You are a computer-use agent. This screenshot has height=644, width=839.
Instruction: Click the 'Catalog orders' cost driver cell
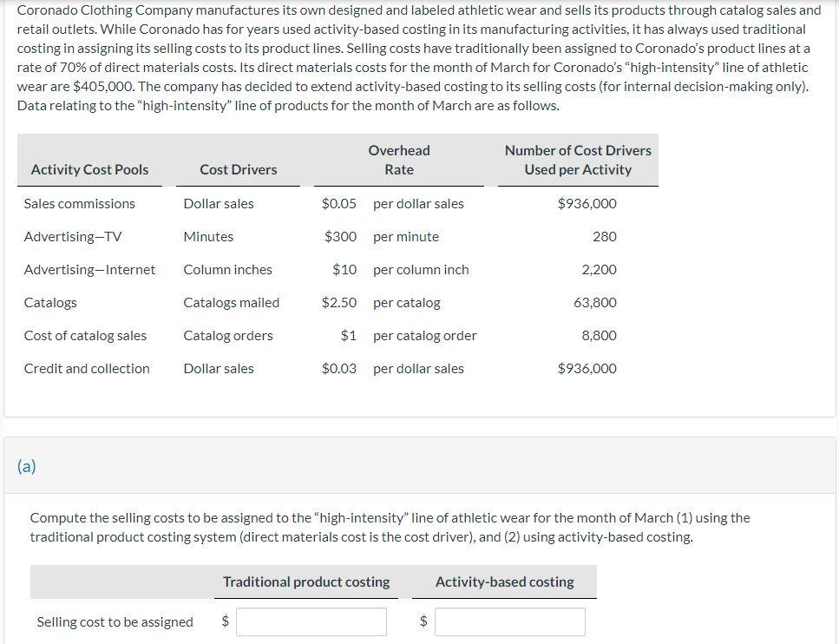point(228,336)
